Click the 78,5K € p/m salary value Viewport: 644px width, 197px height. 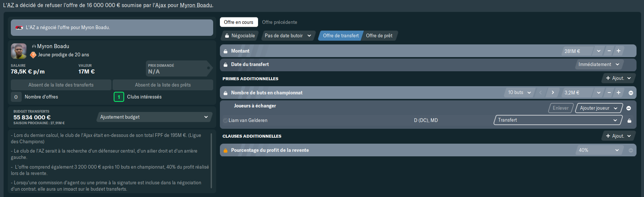point(28,71)
